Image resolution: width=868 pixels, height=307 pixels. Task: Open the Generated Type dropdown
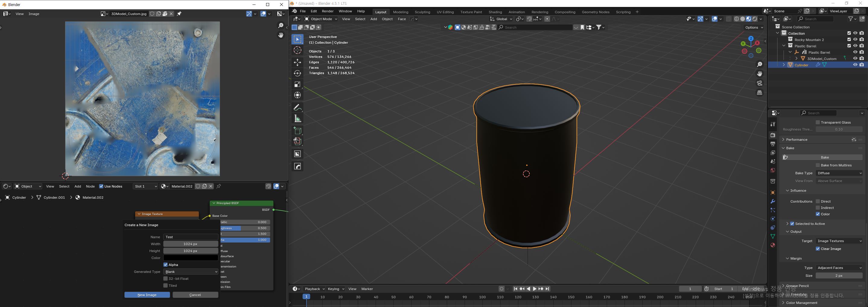191,272
